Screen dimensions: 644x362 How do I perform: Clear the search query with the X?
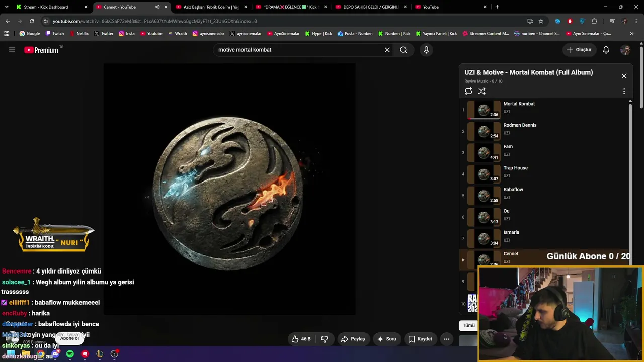pos(387,50)
